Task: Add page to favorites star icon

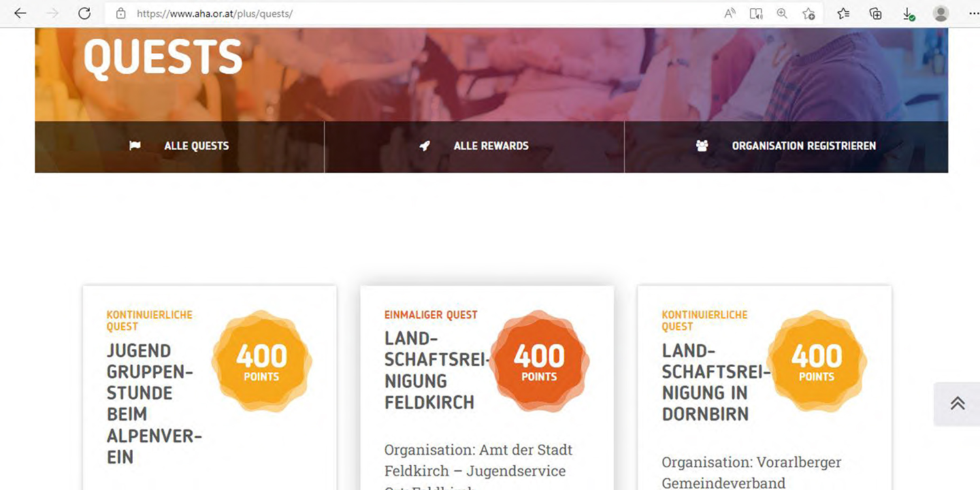Action: (808, 14)
